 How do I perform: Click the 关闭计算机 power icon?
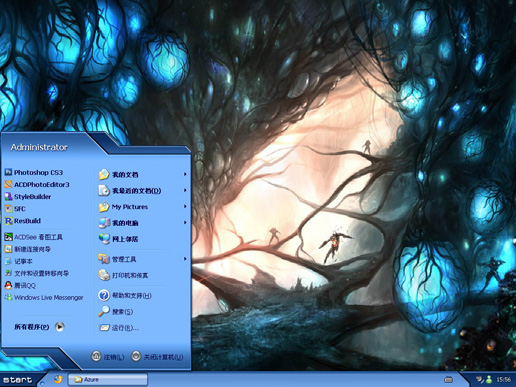click(x=136, y=356)
